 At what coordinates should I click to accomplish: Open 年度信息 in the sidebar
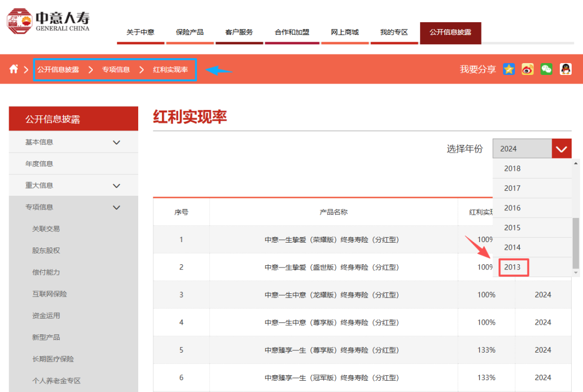39,164
